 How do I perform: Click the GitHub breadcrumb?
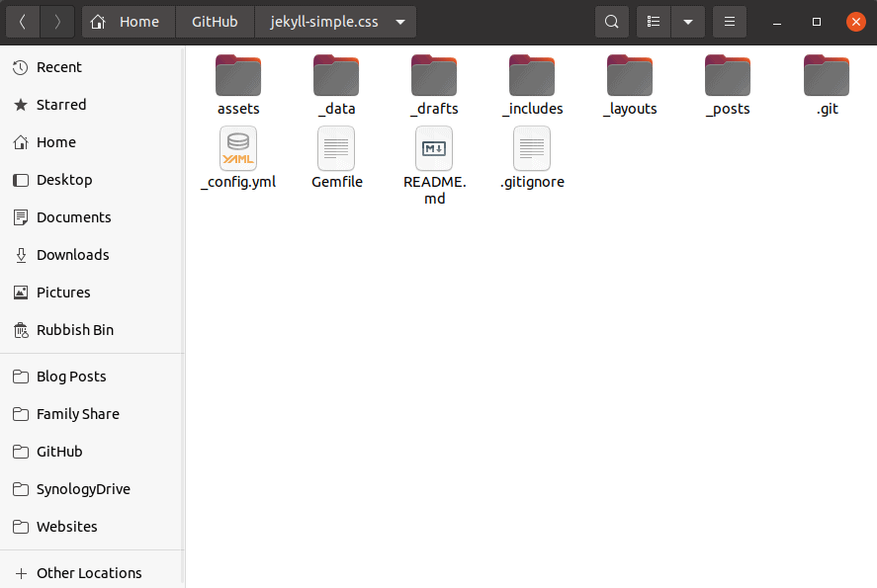[214, 21]
